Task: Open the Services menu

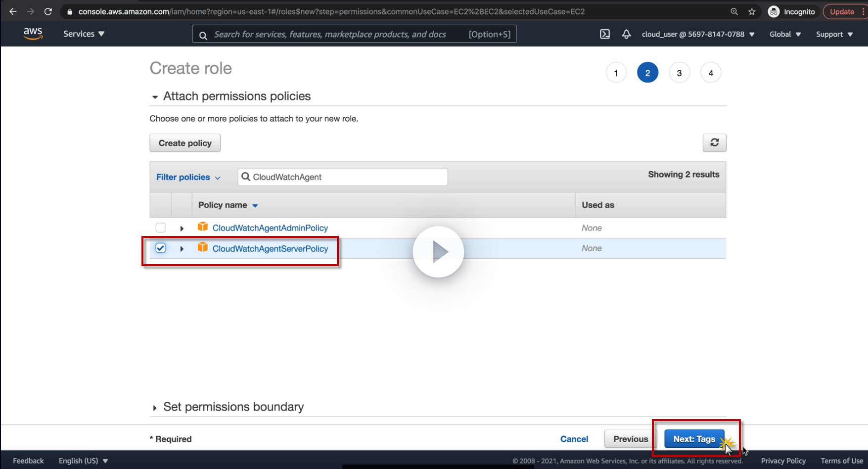Action: [x=84, y=34]
